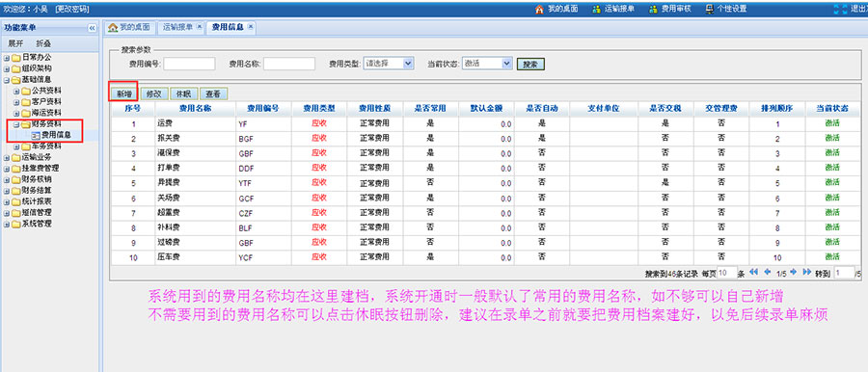
Task: Collapse the 功能菜单 sidebar with double-arrow icon
Action: pos(92,28)
